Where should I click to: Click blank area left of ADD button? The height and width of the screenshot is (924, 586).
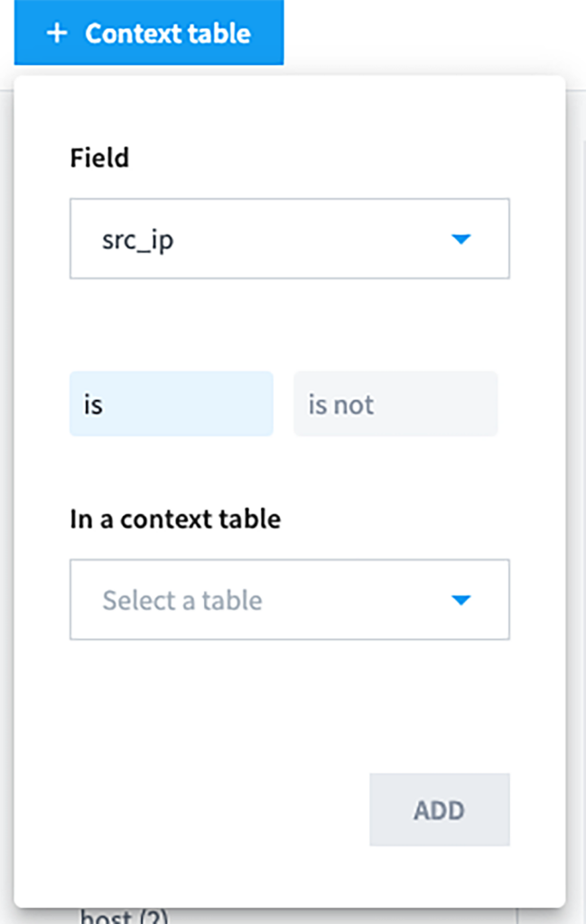tap(217, 810)
